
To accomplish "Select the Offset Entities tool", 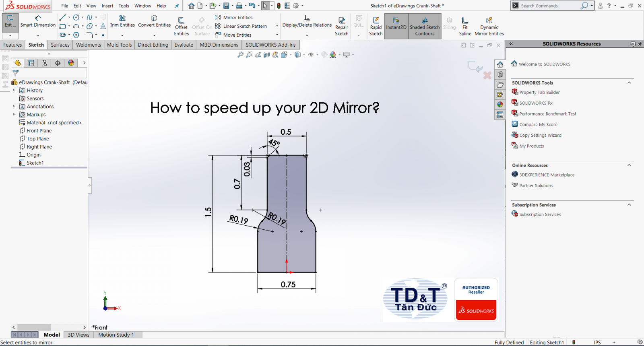I will 181,27.
